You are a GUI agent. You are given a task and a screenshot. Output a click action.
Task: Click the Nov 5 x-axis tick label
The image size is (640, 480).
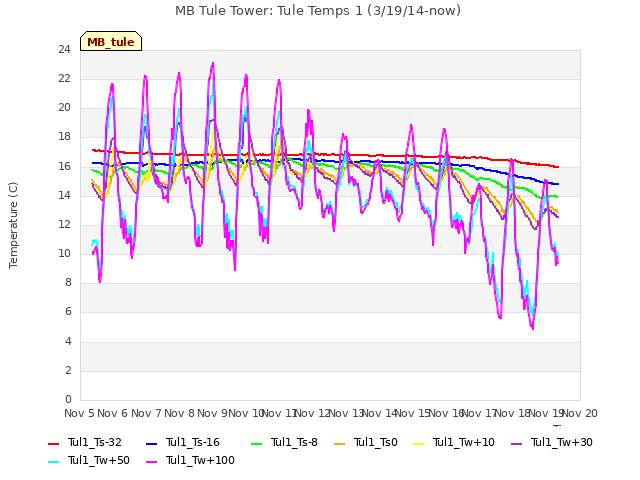click(79, 413)
